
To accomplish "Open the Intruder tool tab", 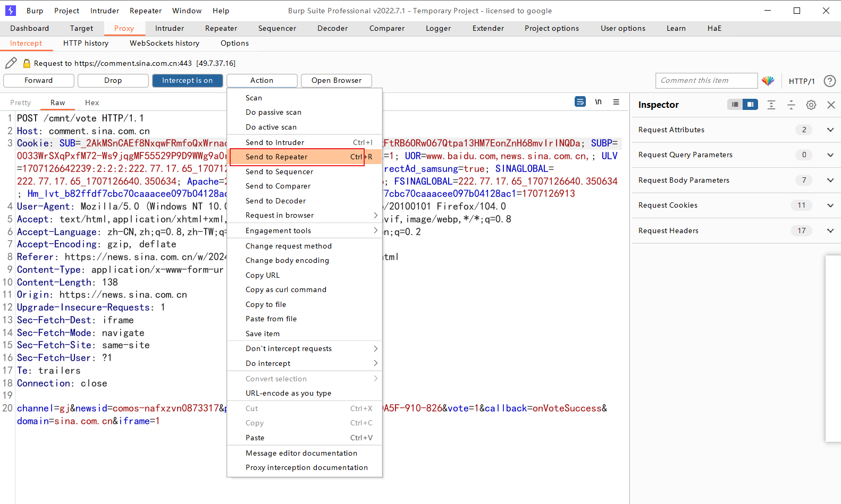I will click(170, 29).
